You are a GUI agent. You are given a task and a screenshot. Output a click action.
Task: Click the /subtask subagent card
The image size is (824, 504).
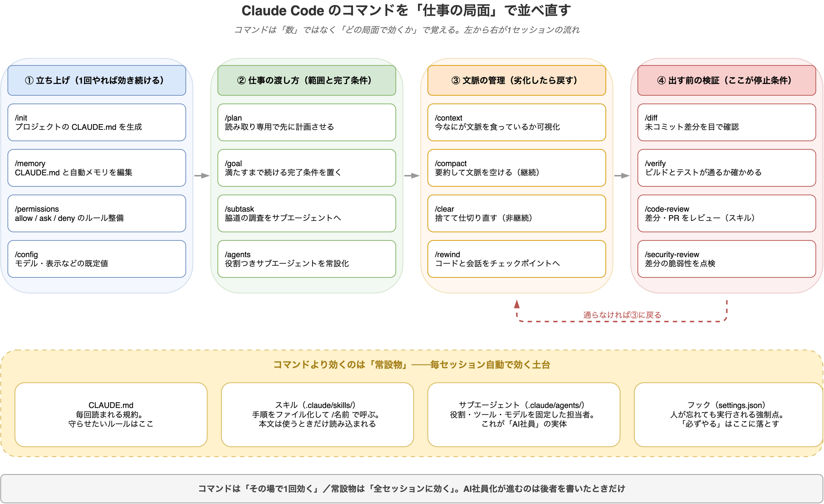307,213
